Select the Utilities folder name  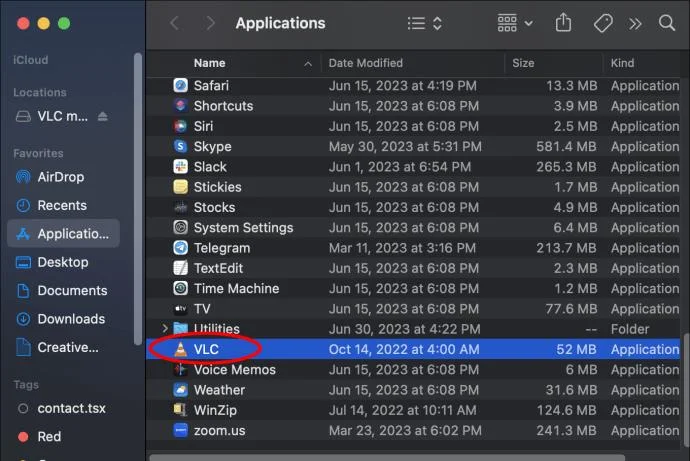pos(217,329)
